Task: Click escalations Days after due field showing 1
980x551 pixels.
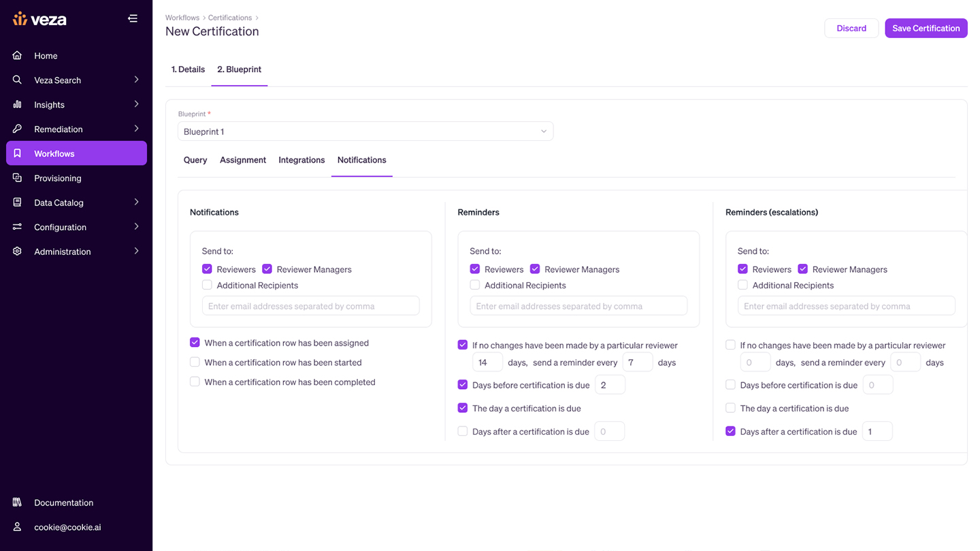Action: 877,431
